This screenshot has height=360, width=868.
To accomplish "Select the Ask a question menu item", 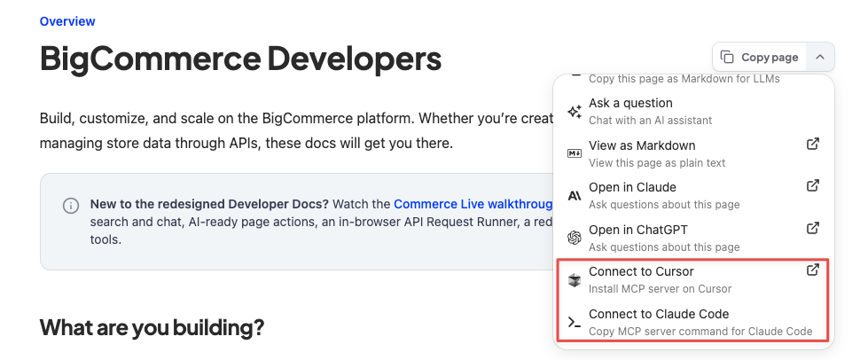I will click(x=693, y=111).
